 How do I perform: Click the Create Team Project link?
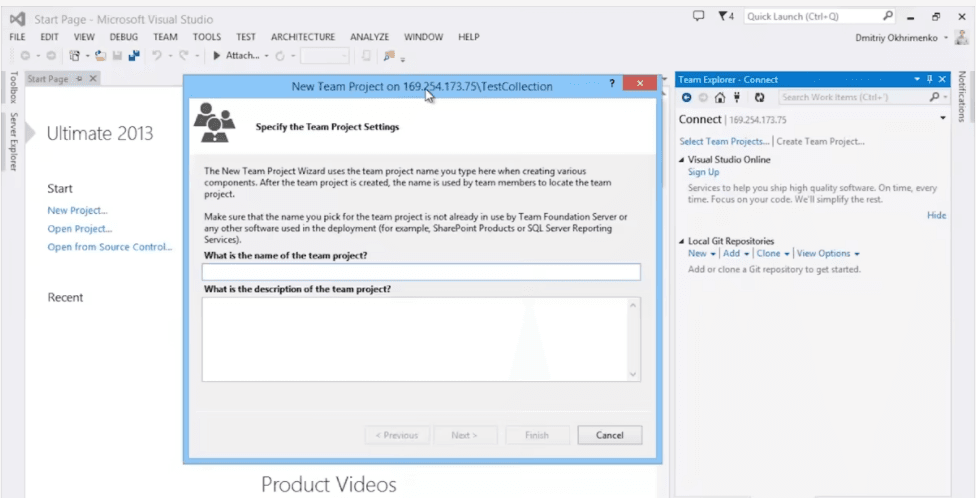(x=820, y=141)
